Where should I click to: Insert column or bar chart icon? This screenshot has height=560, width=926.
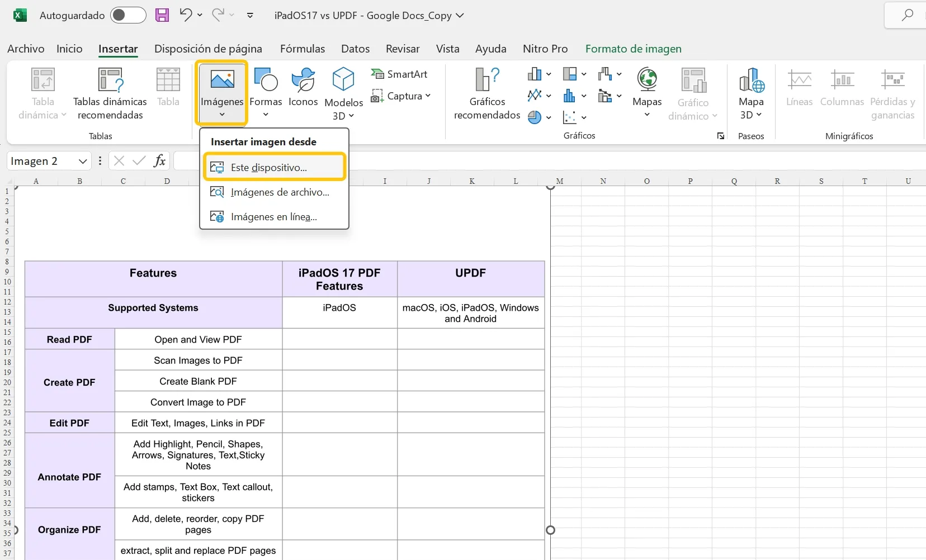(x=535, y=74)
